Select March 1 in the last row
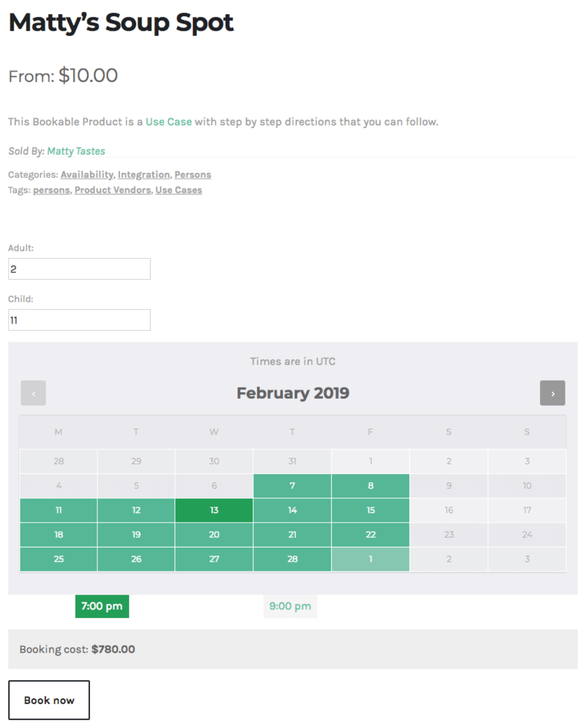The height and width of the screenshot is (728, 588). [370, 559]
